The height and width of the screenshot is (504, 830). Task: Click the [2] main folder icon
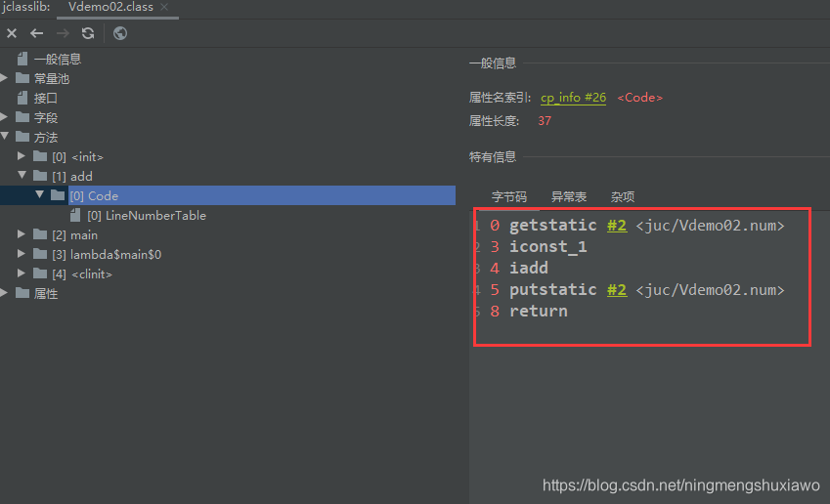point(40,234)
